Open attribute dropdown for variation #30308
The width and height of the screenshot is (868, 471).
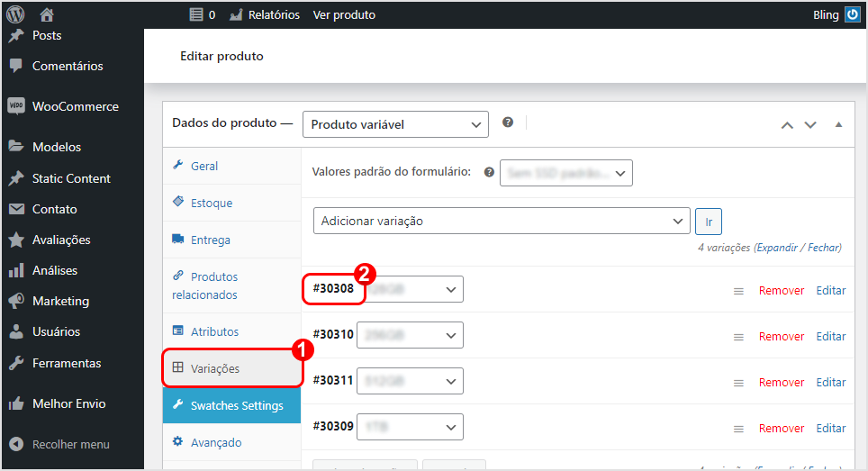(x=414, y=289)
